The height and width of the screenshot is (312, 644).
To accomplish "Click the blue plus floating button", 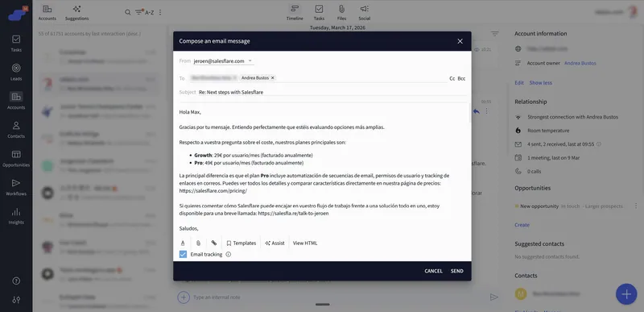I will coord(626,294).
